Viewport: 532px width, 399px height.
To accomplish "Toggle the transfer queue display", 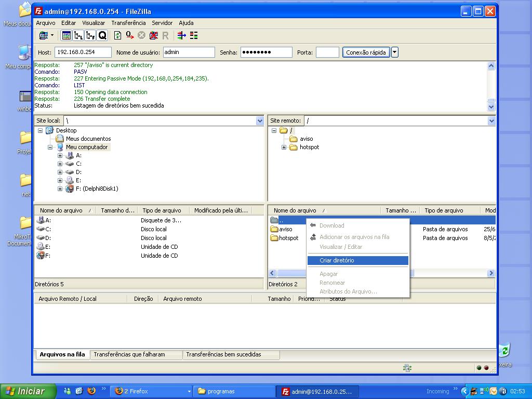I will [102, 35].
